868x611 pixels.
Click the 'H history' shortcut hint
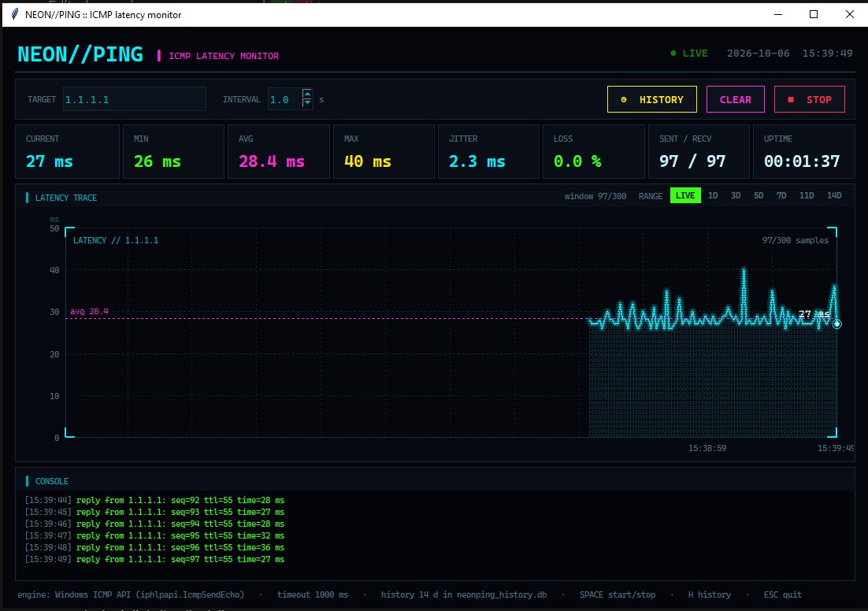[709, 594]
